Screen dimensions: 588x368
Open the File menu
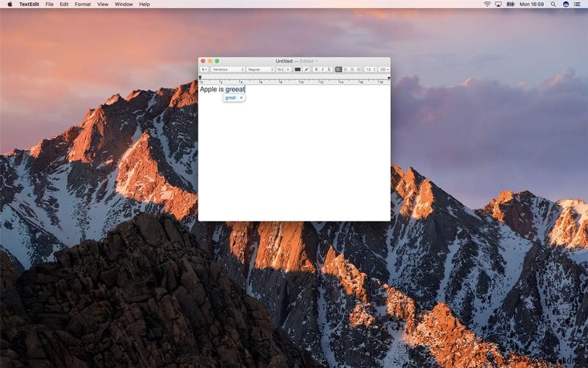coord(49,4)
